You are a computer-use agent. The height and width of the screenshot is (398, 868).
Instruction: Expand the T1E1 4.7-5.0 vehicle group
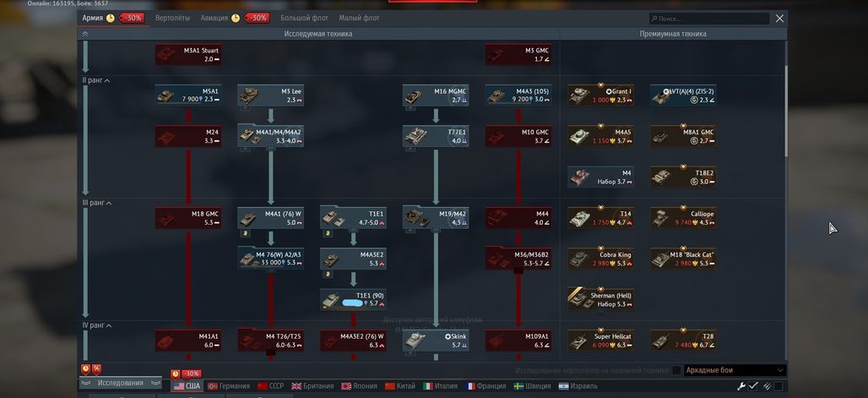click(x=353, y=218)
